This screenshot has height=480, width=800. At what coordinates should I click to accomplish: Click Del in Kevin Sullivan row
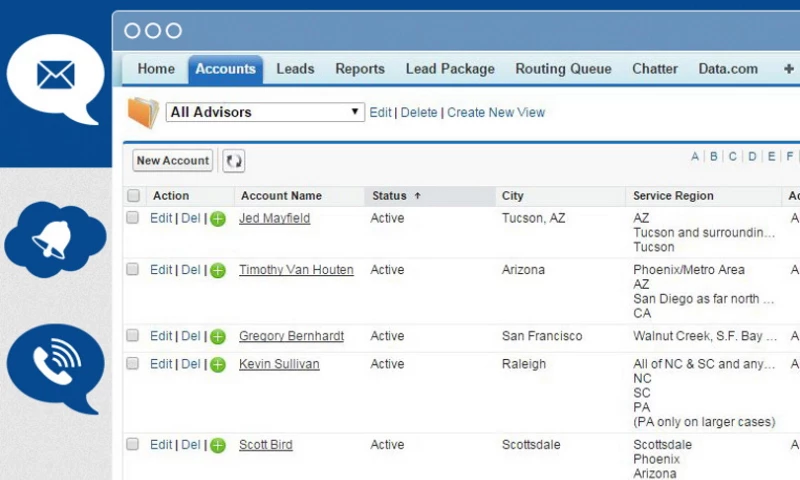pyautogui.click(x=191, y=364)
